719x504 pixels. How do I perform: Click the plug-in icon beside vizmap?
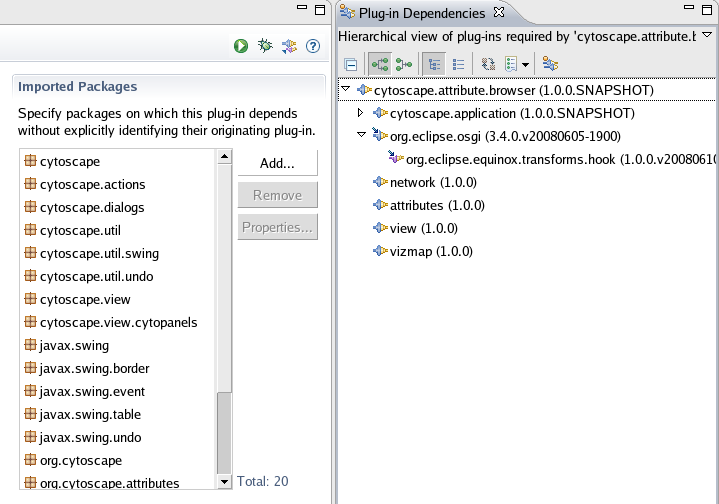(x=380, y=250)
